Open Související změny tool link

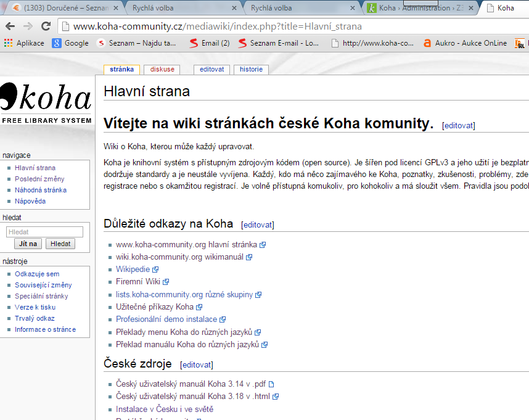click(x=43, y=285)
